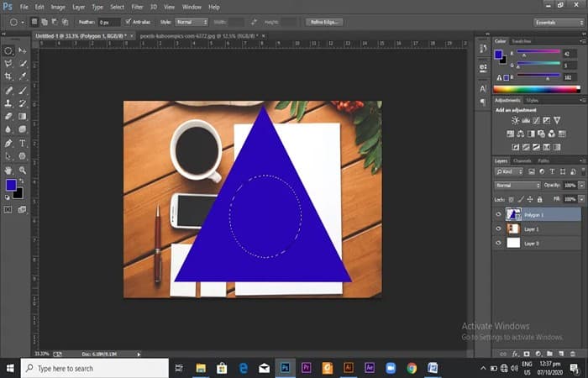Select the Move tool
This screenshot has width=588, height=378.
(x=23, y=50)
